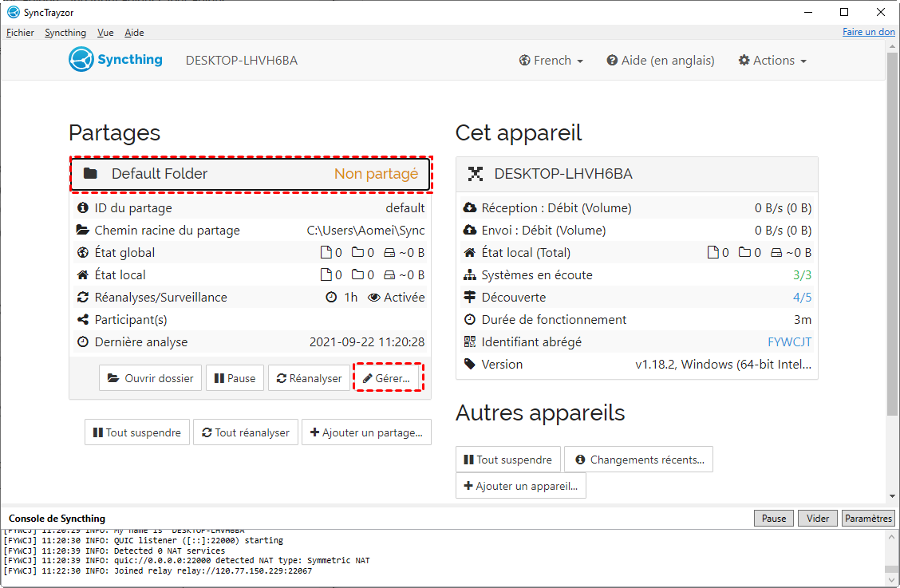
Task: Click the Joined relay console log line
Action: point(158,570)
